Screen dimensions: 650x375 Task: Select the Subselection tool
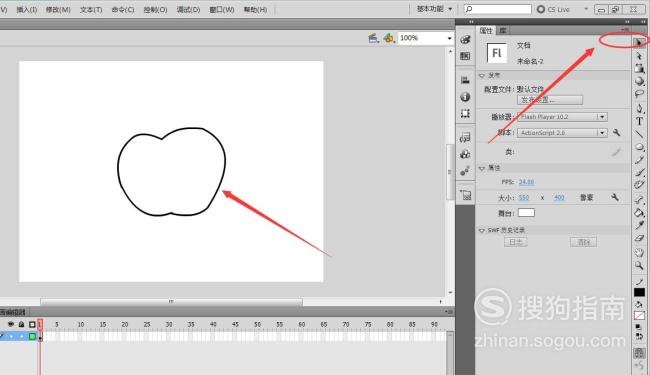coord(639,56)
